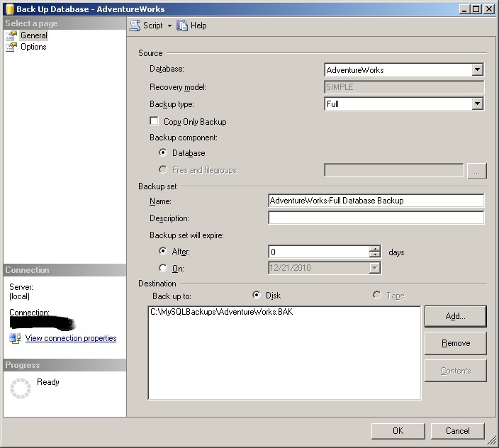Click the General page icon

(x=11, y=35)
